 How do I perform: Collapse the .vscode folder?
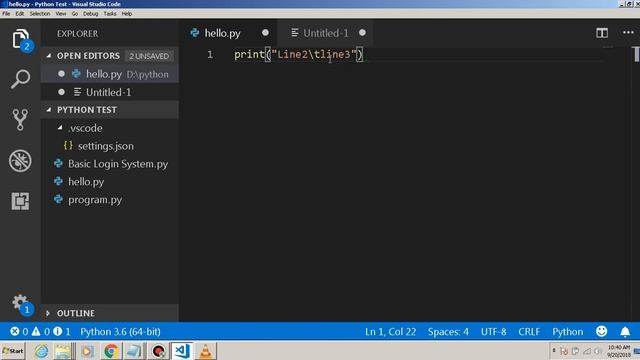click(60, 128)
